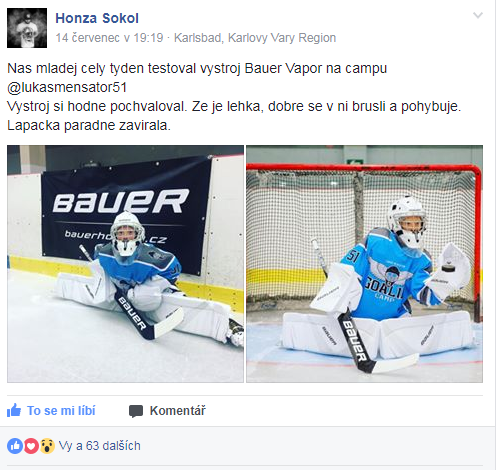Open the Karlsbad, Karlovy Vary Region location

[255, 38]
